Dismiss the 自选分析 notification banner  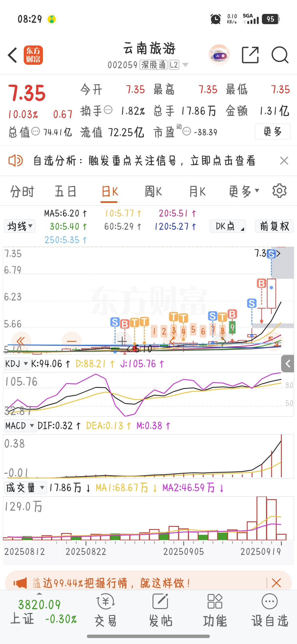coord(284,161)
